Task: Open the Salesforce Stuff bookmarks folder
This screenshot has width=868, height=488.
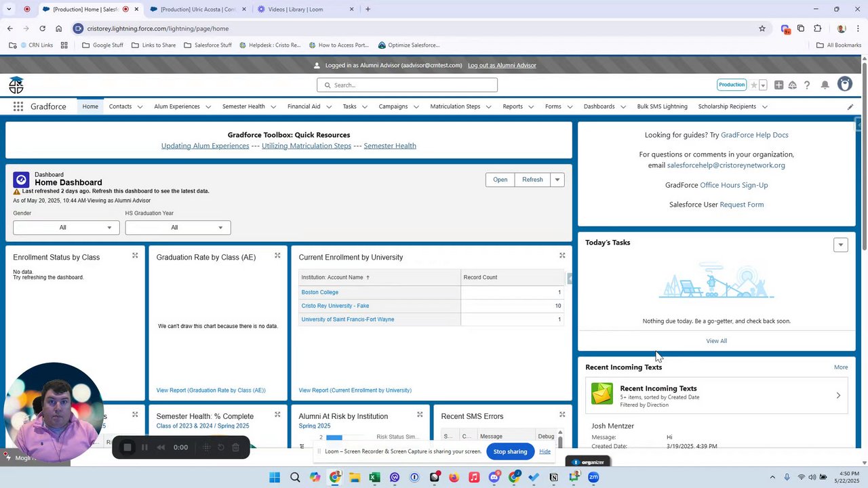Action: click(208, 45)
